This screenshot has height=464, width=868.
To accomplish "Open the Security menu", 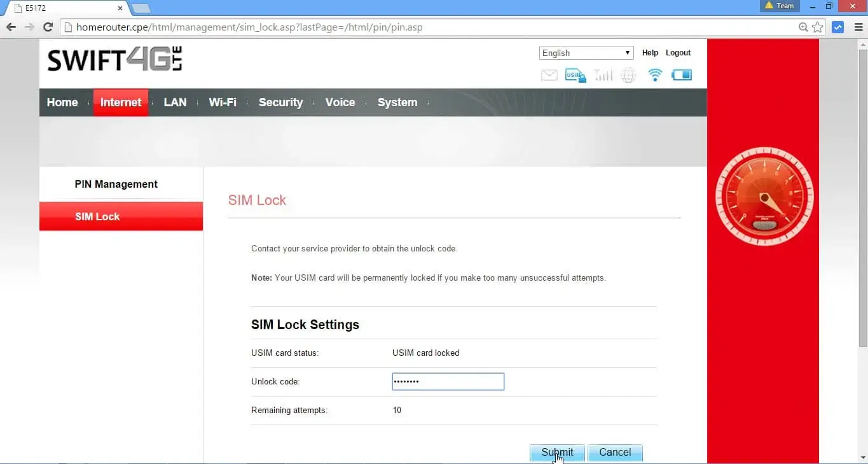I will [x=280, y=102].
